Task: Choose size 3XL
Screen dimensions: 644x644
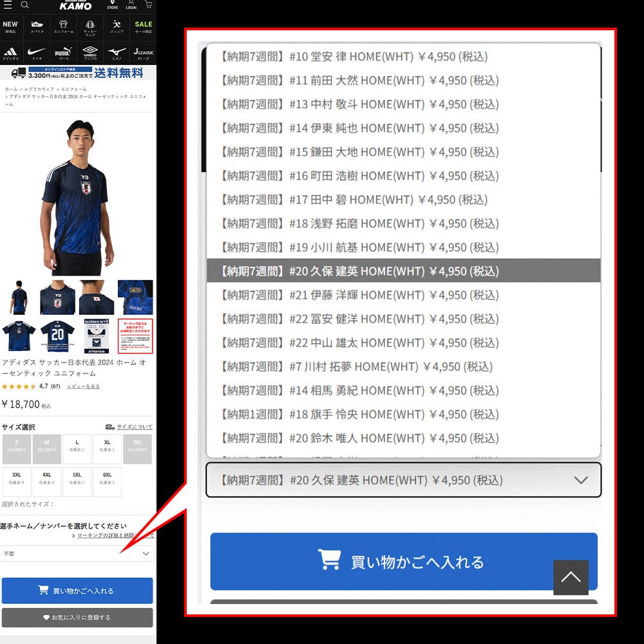Action: click(17, 482)
